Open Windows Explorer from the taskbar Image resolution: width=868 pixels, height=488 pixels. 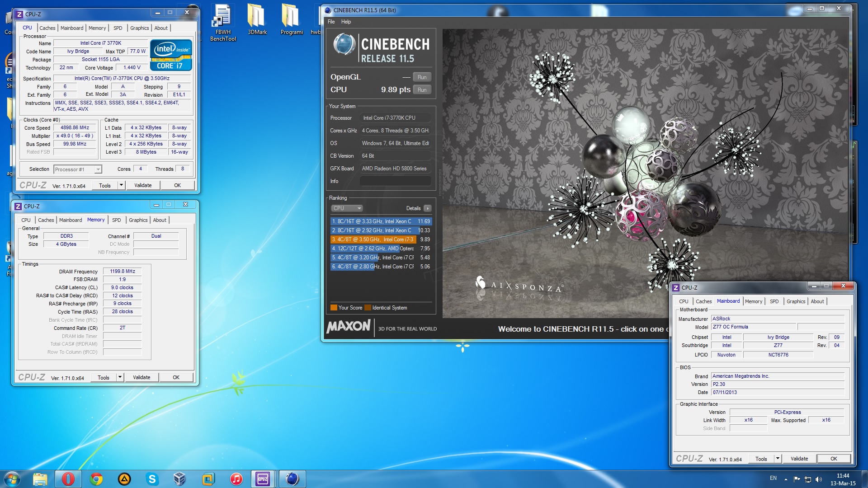click(x=40, y=479)
